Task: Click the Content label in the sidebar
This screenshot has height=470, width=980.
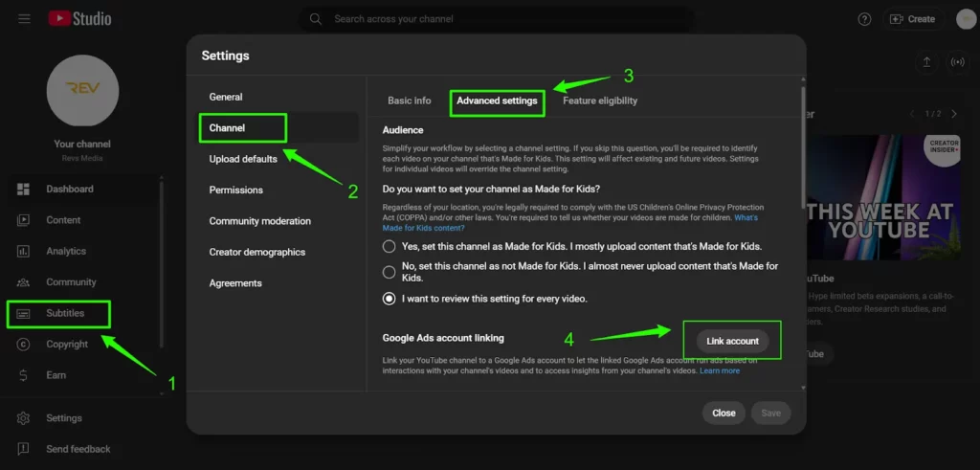Action: coord(63,220)
